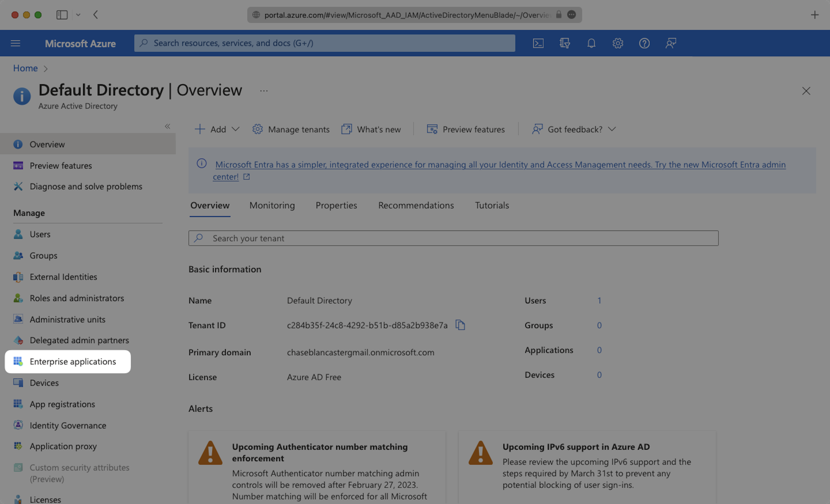This screenshot has width=830, height=504.
Task: Collapse the left navigation menu
Action: pyautogui.click(x=168, y=126)
